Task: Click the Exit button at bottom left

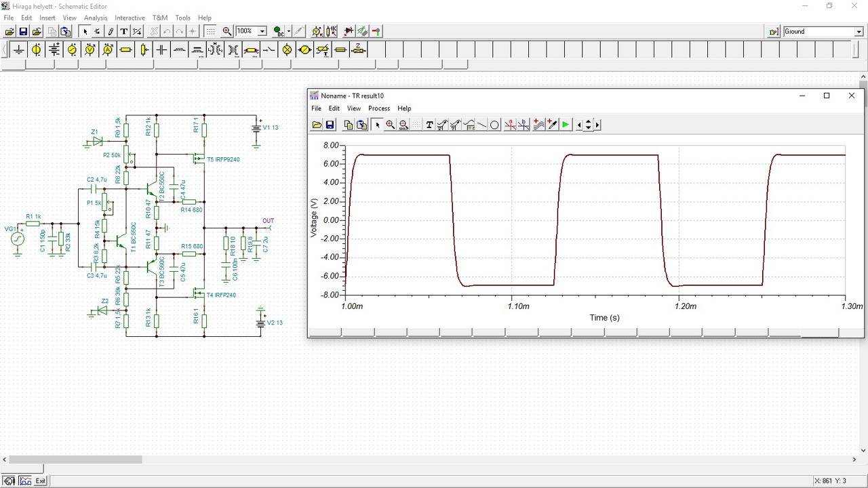Action: [x=41, y=481]
